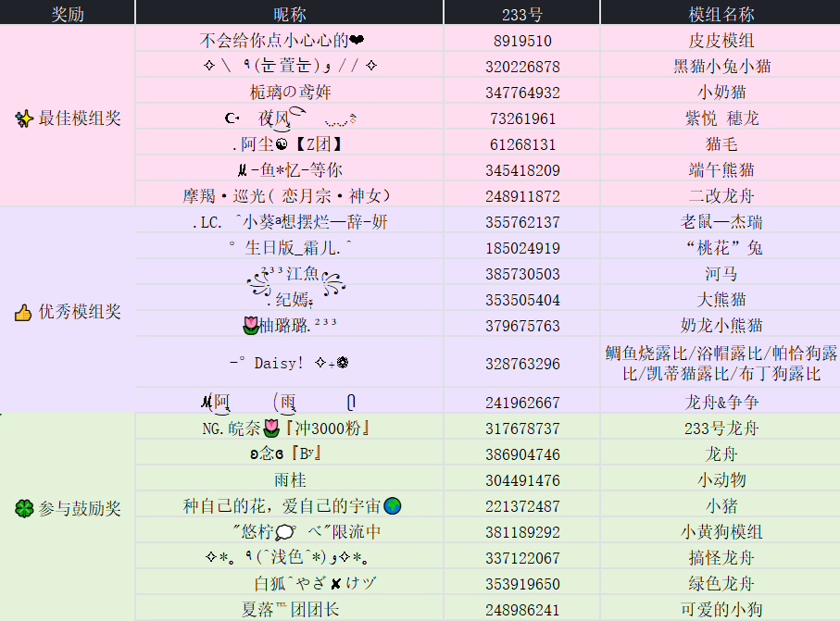Select the 昵称 column header
Viewport: 840px width, 621px height.
point(289,12)
